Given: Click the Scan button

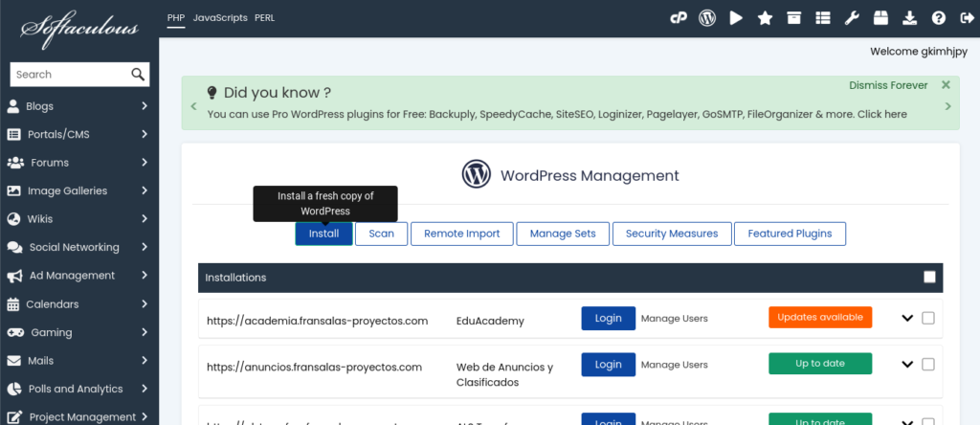Looking at the screenshot, I should pyautogui.click(x=381, y=234).
